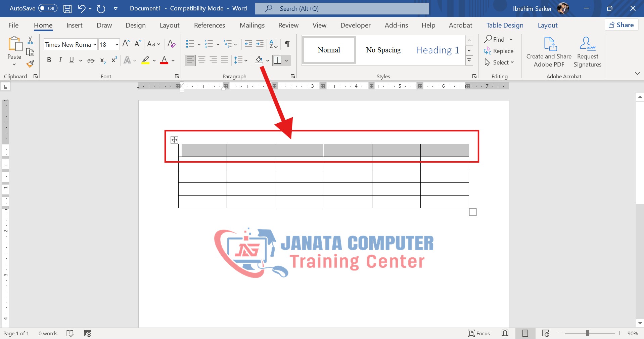Click the Share button
Image resolution: width=644 pixels, height=339 pixels.
(622, 25)
